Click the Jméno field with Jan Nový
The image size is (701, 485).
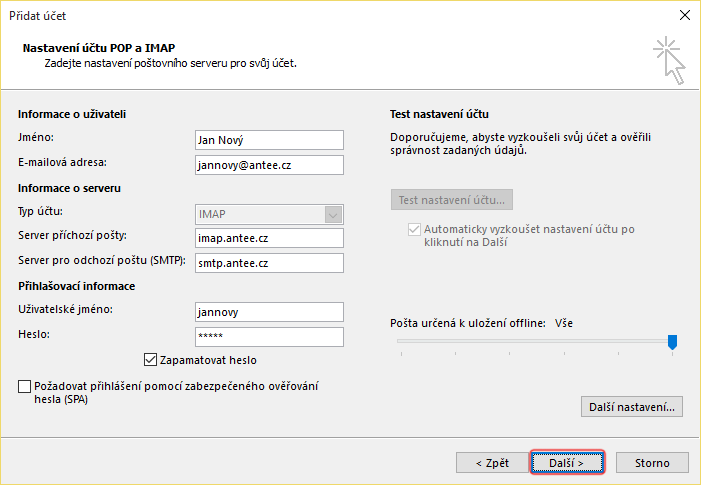point(269,140)
